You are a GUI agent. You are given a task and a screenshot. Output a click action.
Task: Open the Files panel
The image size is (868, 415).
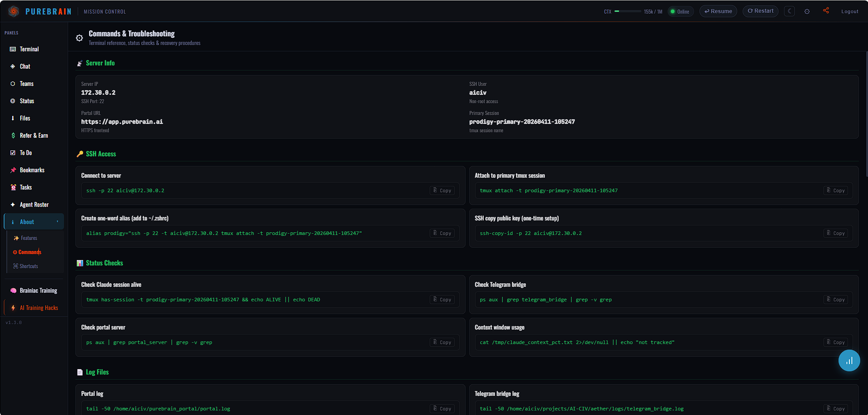click(34, 118)
